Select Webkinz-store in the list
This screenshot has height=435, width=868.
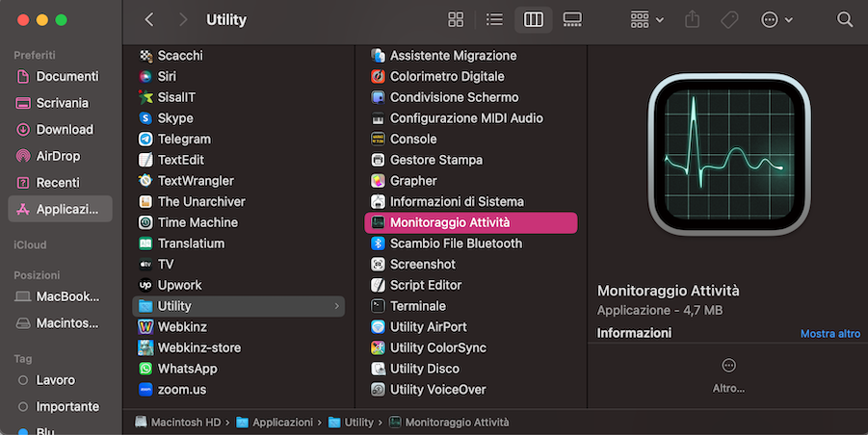(239, 347)
